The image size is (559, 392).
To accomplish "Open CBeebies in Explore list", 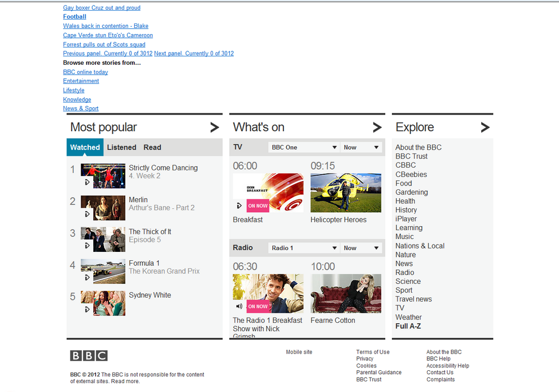I will point(411,174).
